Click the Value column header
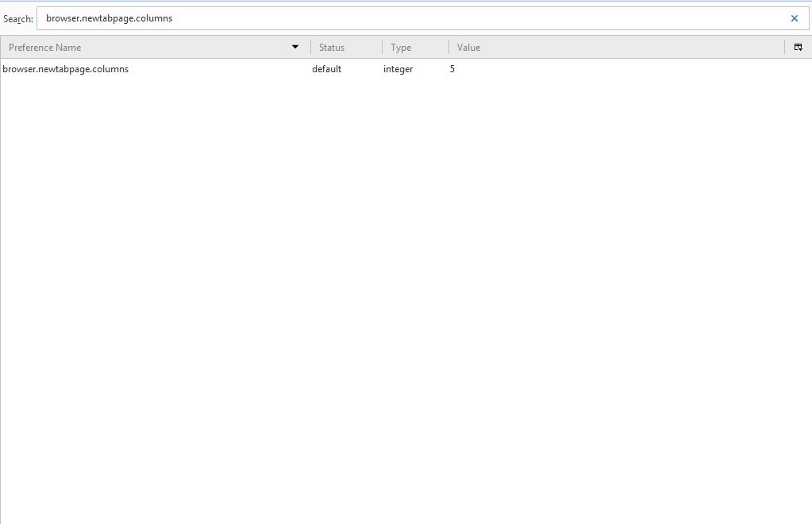The image size is (812, 524). [468, 47]
